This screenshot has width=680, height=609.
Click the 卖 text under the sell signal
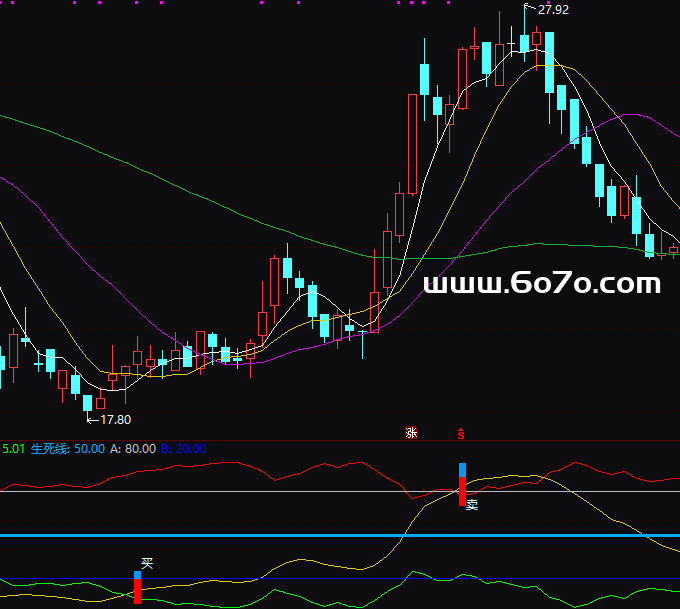click(x=472, y=505)
